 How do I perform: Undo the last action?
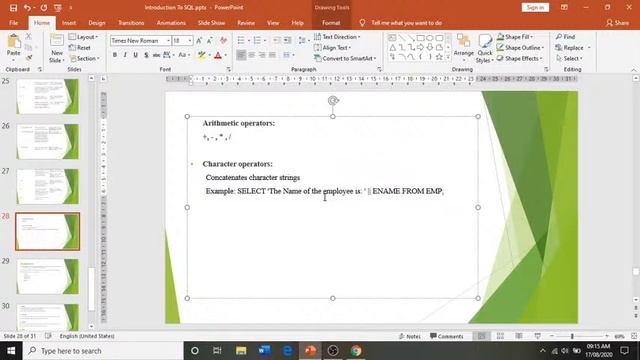(x=27, y=8)
